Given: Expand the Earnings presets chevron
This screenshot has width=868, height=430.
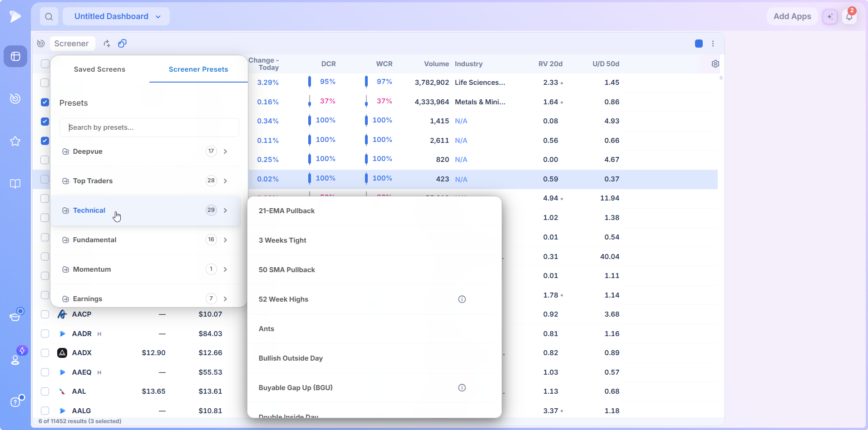Looking at the screenshot, I should pos(225,299).
